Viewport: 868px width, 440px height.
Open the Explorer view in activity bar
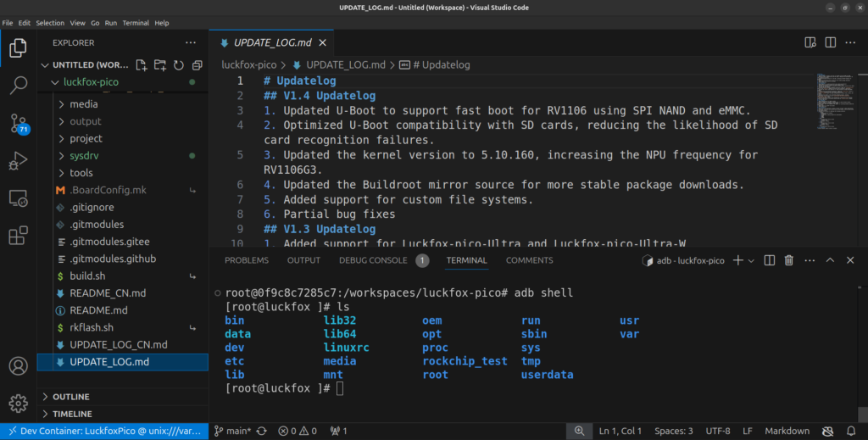[18, 48]
